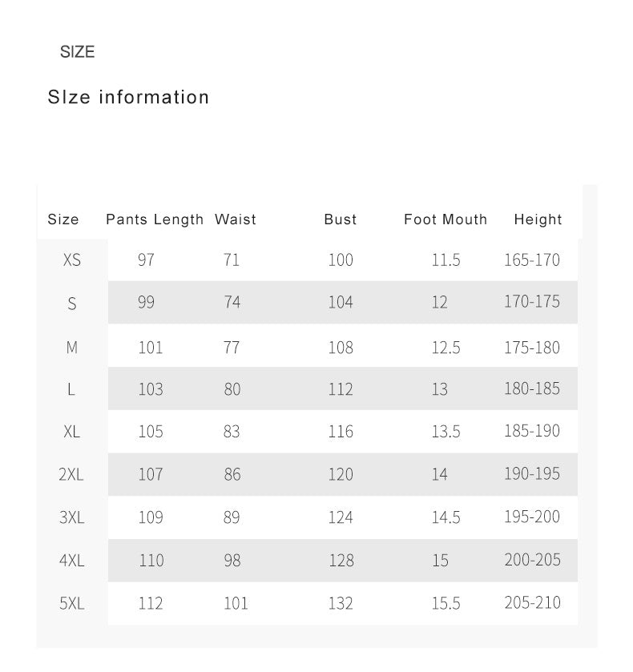The width and height of the screenshot is (633, 672).
Task: Click the Foot Mouth column header
Action: [446, 219]
